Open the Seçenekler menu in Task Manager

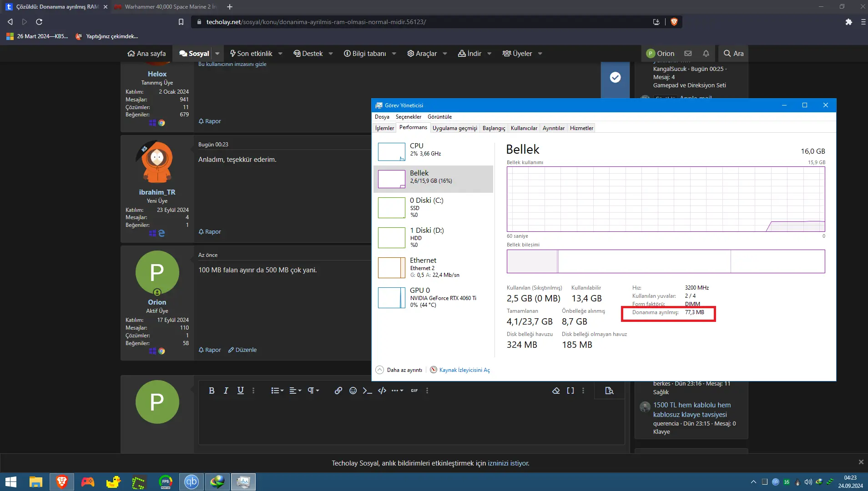click(408, 117)
